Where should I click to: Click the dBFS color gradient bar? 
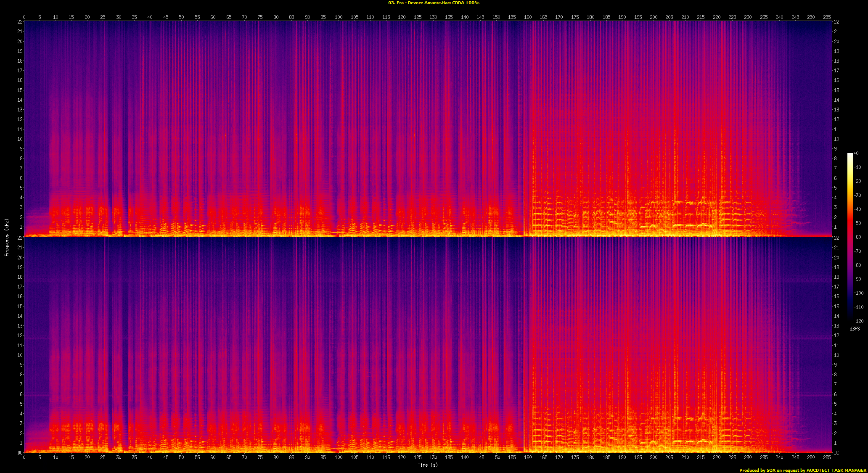850,235
